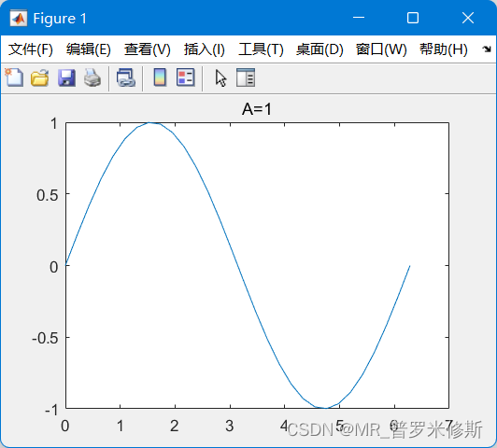Open the 工具(T) menu
The image size is (497, 448).
261,49
